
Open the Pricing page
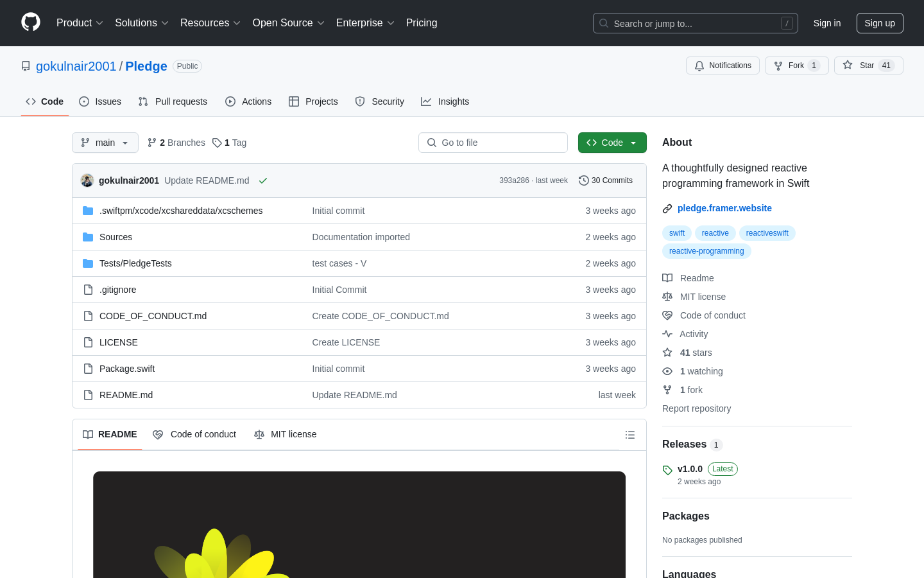pos(422,23)
